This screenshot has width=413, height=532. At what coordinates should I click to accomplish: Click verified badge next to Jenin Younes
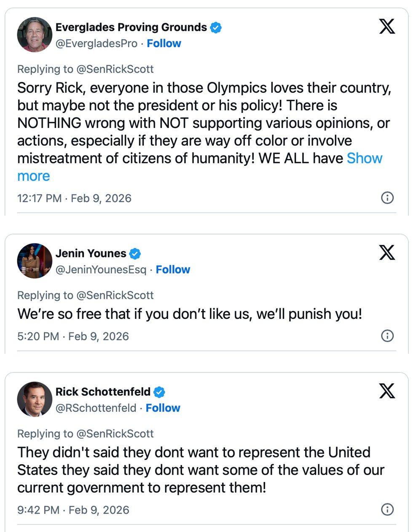(x=135, y=254)
